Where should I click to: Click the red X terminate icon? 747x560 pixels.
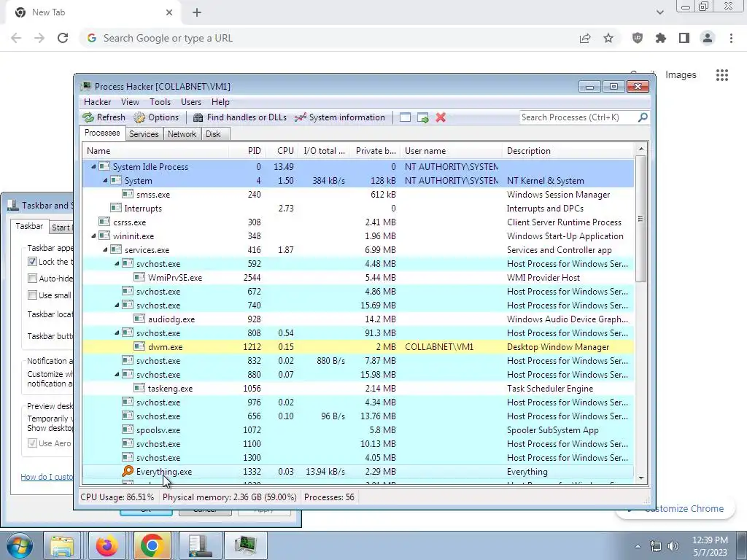pyautogui.click(x=441, y=117)
